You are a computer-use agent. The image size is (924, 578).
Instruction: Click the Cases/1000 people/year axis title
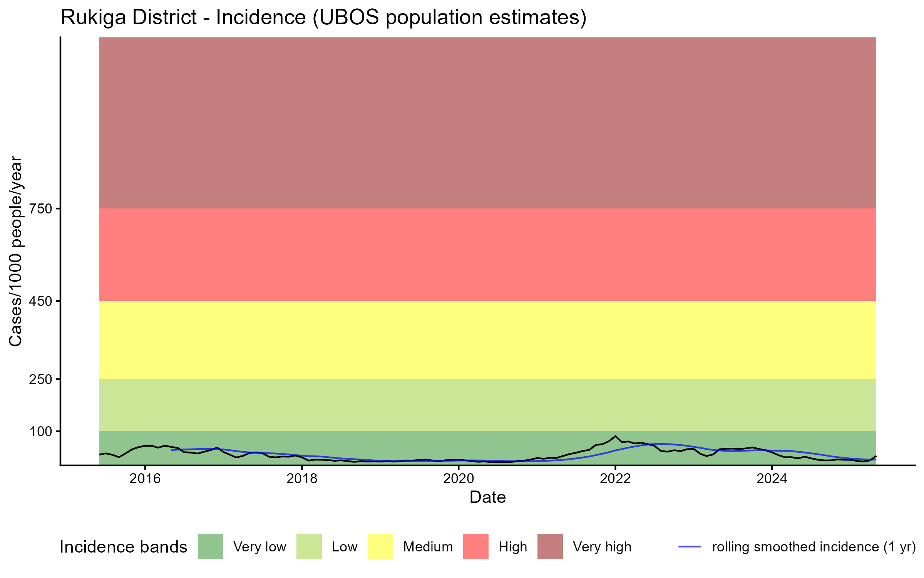click(15, 251)
